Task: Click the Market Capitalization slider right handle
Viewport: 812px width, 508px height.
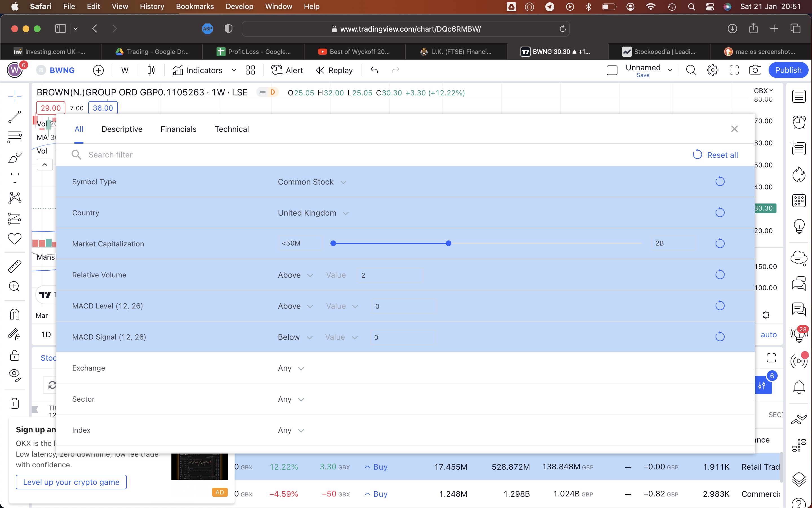Action: pos(449,243)
